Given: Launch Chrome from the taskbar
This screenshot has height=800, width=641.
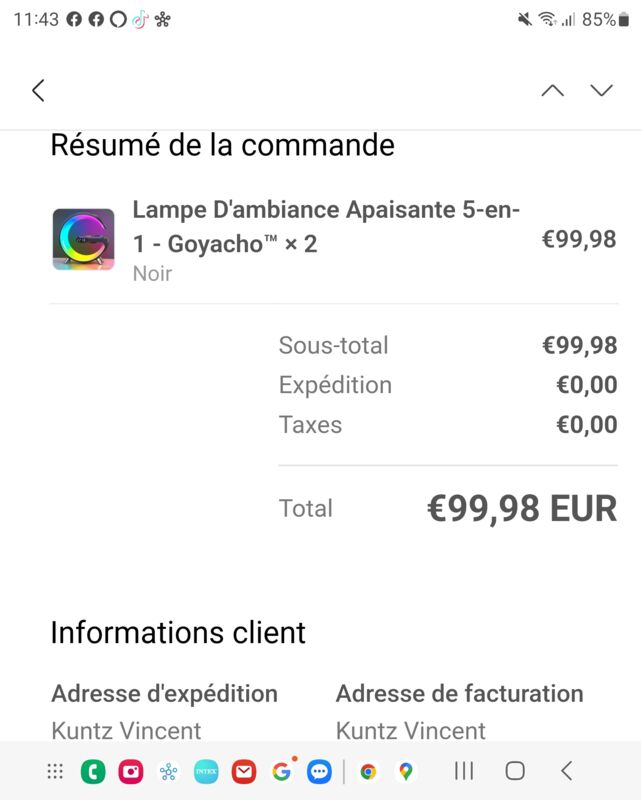Looking at the screenshot, I should [x=368, y=771].
